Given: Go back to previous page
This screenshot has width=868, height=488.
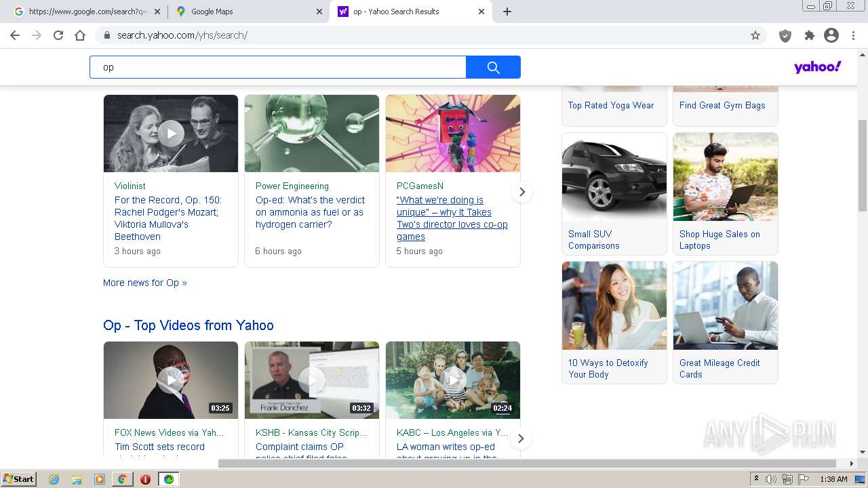Looking at the screenshot, I should coord(15,35).
